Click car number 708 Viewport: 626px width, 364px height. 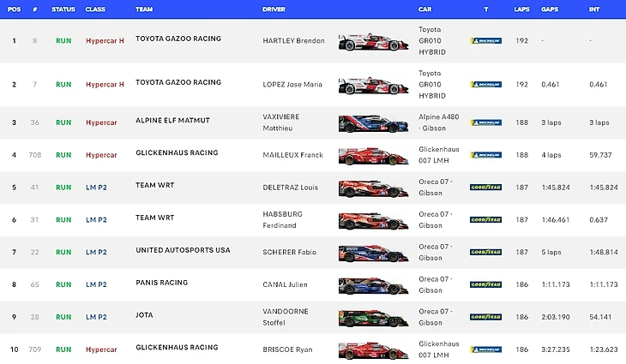pyautogui.click(x=35, y=155)
